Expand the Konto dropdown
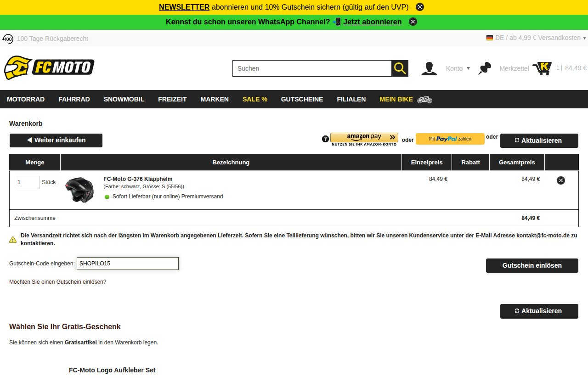Viewport: 588px width, 382px height. (x=458, y=68)
